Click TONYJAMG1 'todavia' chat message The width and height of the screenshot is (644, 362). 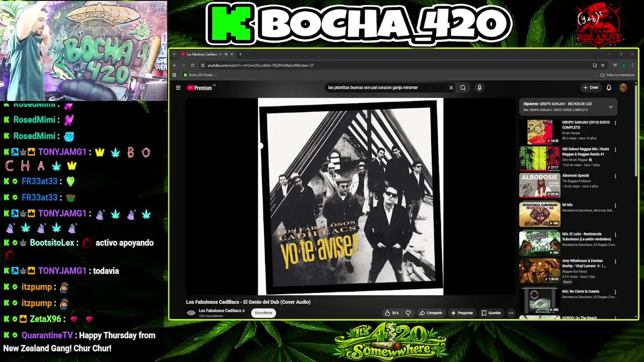coord(106,271)
